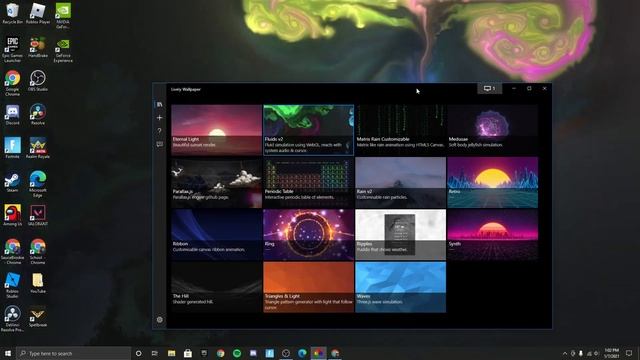Select the Medusae jellyfish wallpaper
Viewport: 640px width, 360px height.
click(x=493, y=130)
